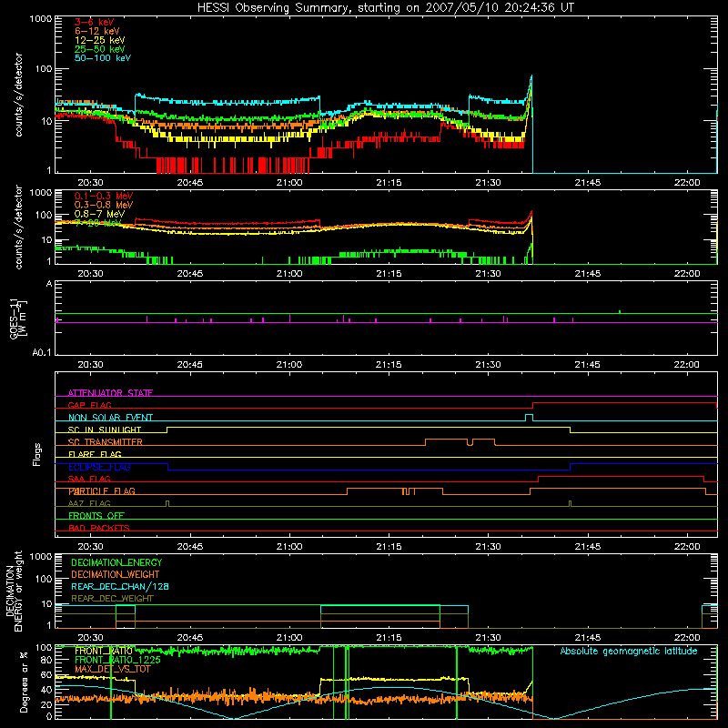728x728 pixels.
Task: Click the 21:00 tick under the top plot
Action: pos(289,183)
